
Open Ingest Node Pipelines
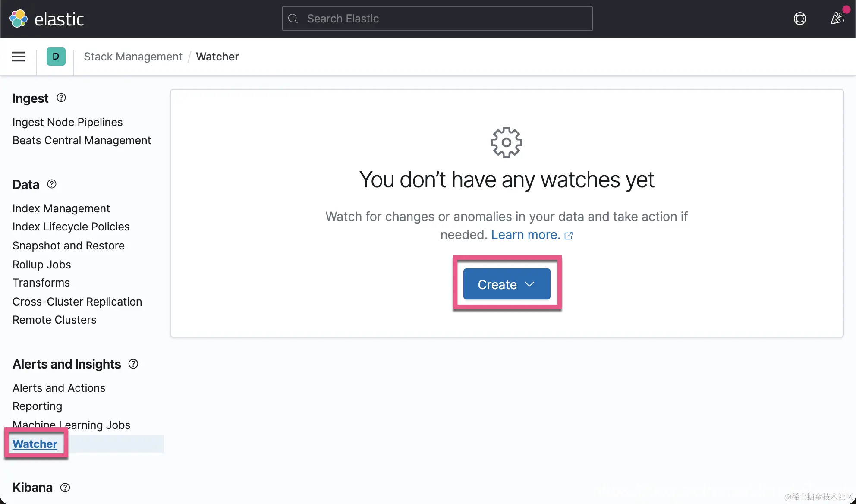[x=67, y=122]
